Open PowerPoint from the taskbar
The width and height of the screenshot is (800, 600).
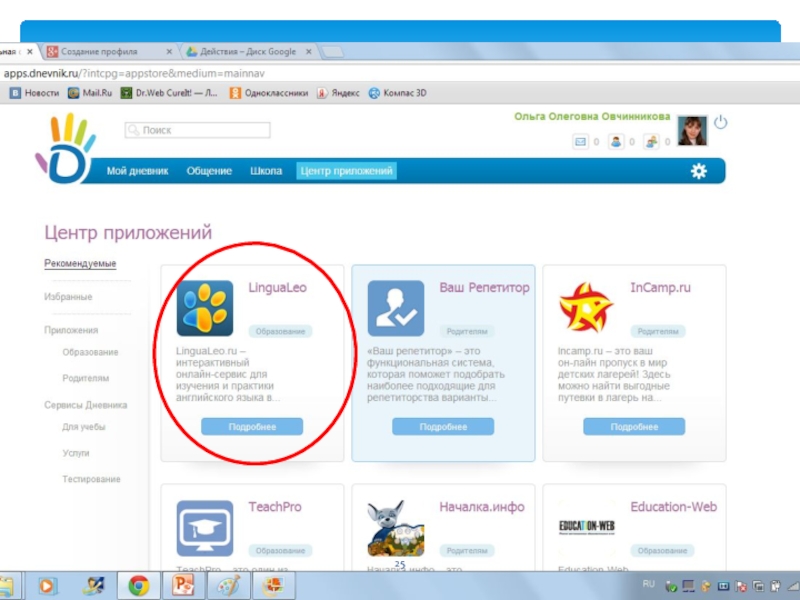[x=184, y=585]
